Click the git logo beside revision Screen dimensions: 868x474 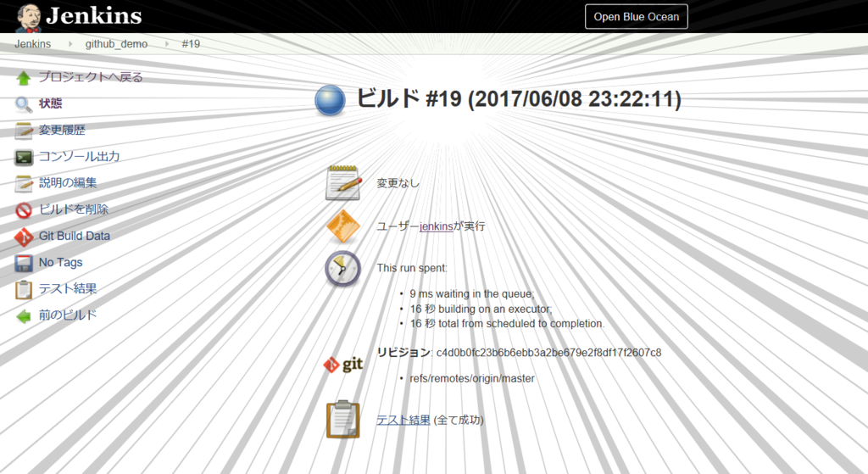point(343,365)
